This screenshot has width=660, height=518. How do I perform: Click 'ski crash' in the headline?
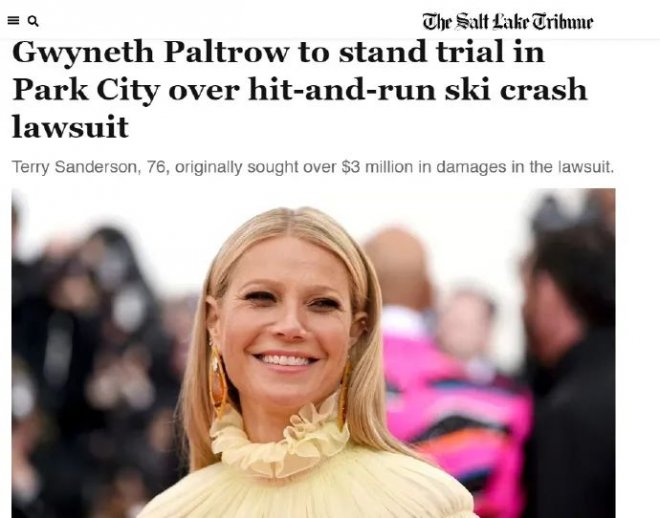516,90
